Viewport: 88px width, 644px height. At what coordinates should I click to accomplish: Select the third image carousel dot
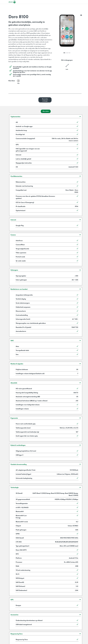point(68,53)
